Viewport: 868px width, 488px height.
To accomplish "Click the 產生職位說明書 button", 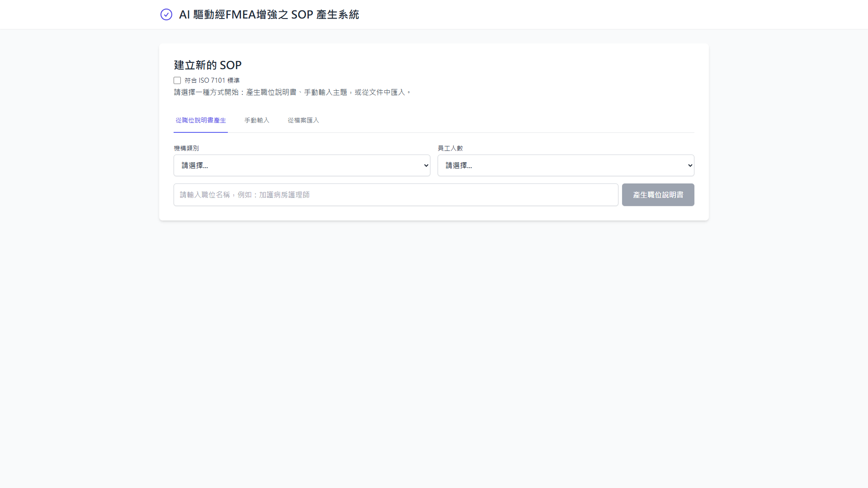I will 658,195.
